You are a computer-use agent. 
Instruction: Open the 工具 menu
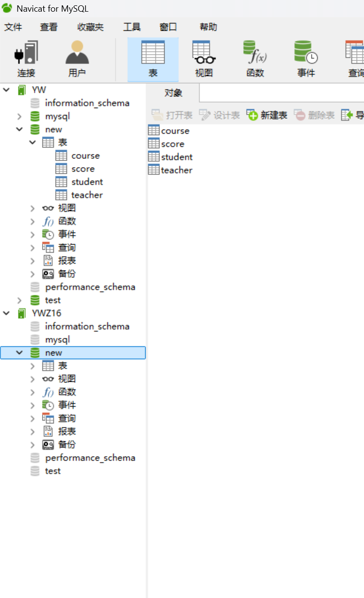click(132, 27)
